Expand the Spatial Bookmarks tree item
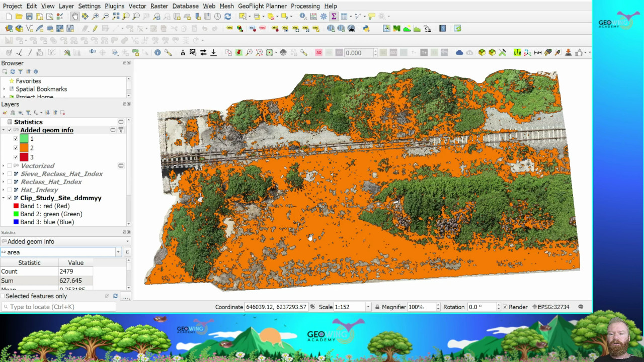 coord(5,89)
